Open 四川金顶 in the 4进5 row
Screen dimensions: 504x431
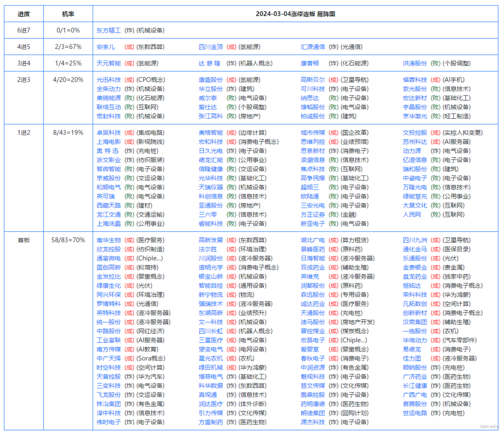coord(211,47)
